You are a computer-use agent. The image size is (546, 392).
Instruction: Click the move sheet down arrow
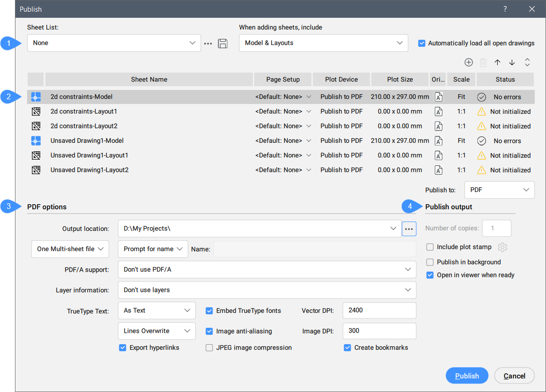click(512, 62)
